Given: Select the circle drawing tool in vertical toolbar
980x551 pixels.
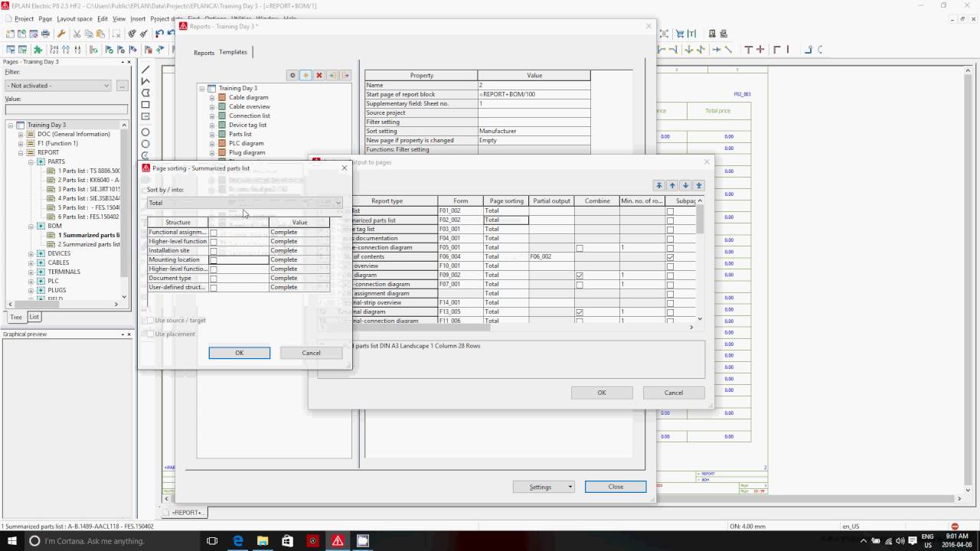Looking at the screenshot, I should (x=145, y=132).
